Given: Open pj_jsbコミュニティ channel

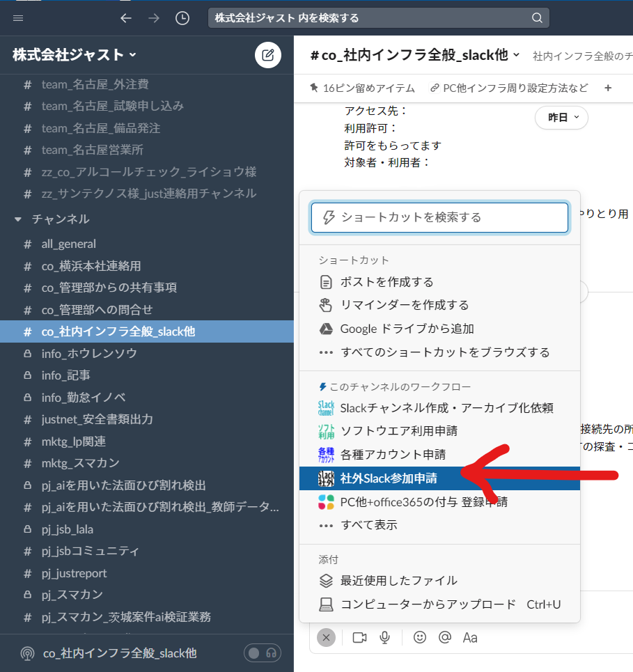Looking at the screenshot, I should tap(146, 551).
